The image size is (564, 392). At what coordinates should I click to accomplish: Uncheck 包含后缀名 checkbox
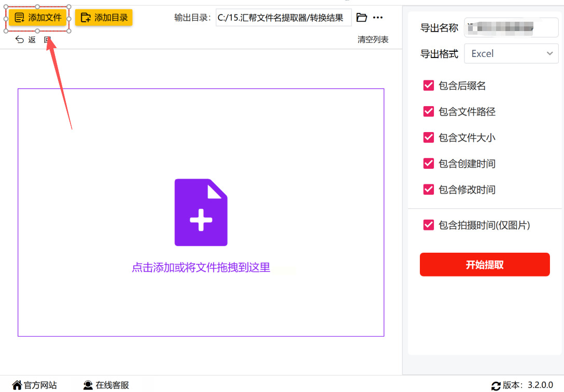429,85
